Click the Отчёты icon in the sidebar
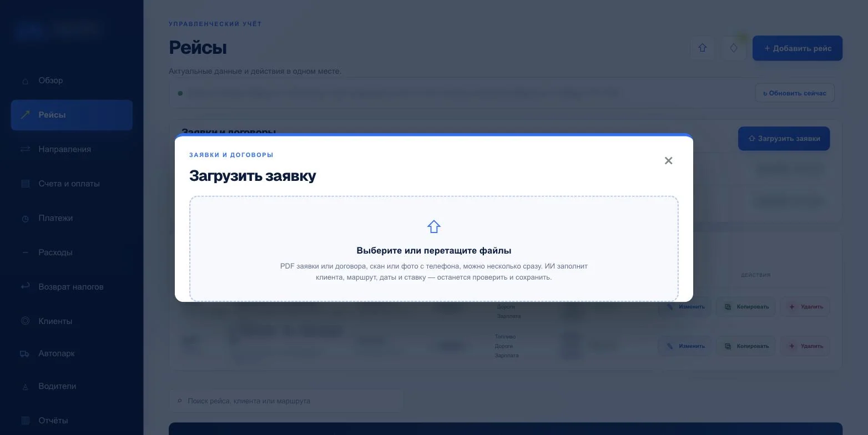868x435 pixels. (25, 421)
